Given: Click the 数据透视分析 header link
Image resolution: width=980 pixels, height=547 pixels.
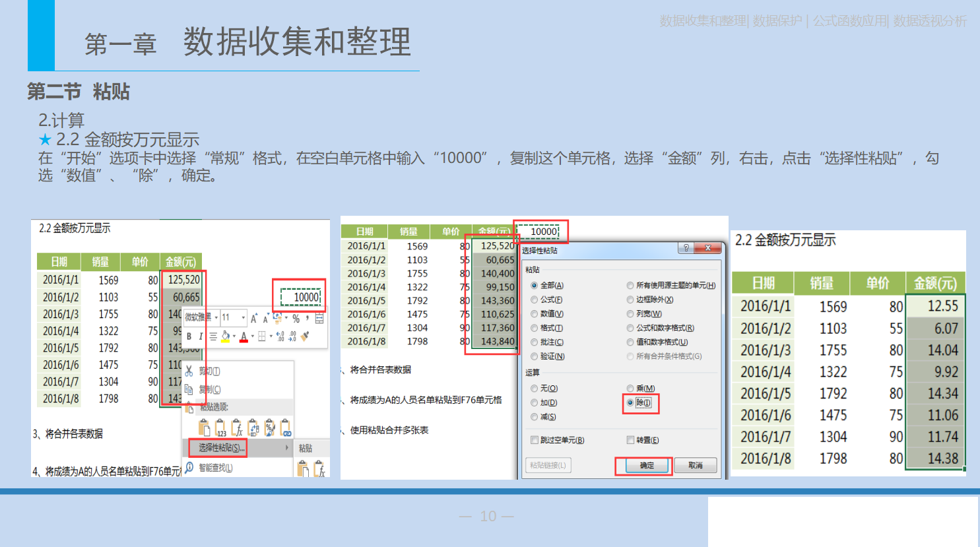Looking at the screenshot, I should pyautogui.click(x=930, y=21).
